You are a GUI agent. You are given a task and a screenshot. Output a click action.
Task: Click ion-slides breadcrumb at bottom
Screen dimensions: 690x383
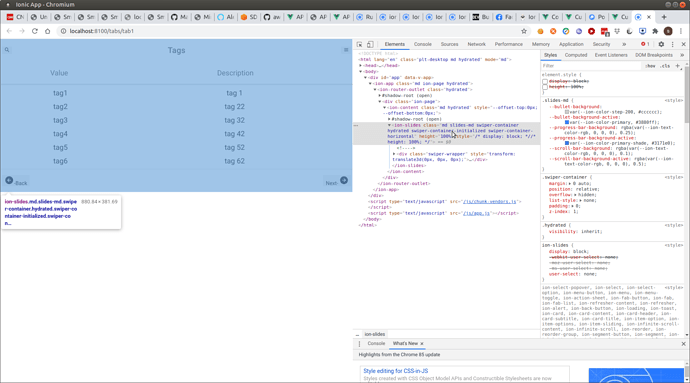tap(374, 335)
